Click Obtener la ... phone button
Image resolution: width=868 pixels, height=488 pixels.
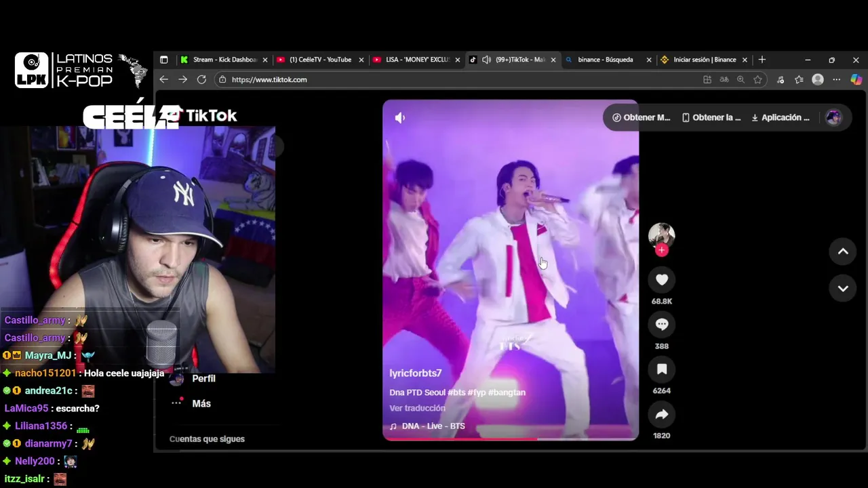coord(711,118)
